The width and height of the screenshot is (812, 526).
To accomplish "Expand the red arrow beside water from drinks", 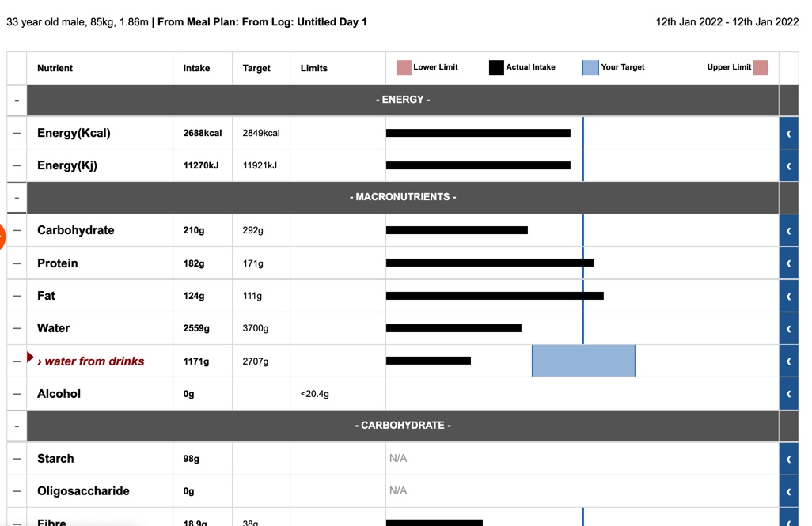I will (x=30, y=358).
